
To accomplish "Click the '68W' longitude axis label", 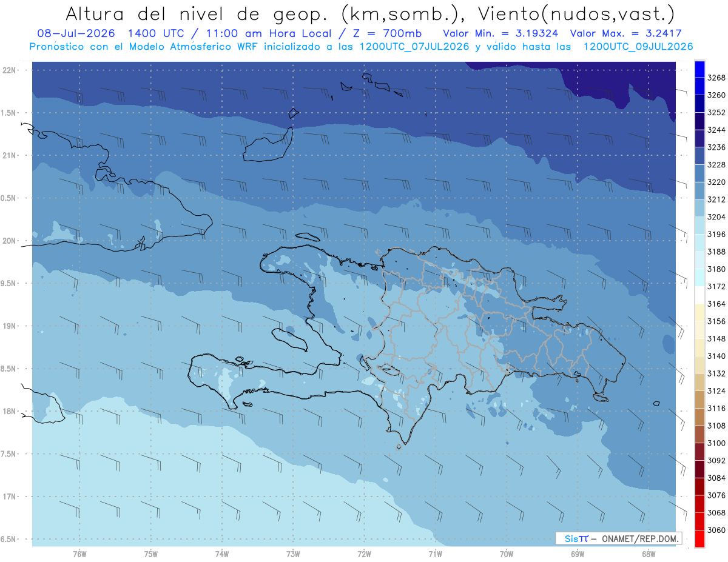I will coord(649,554).
